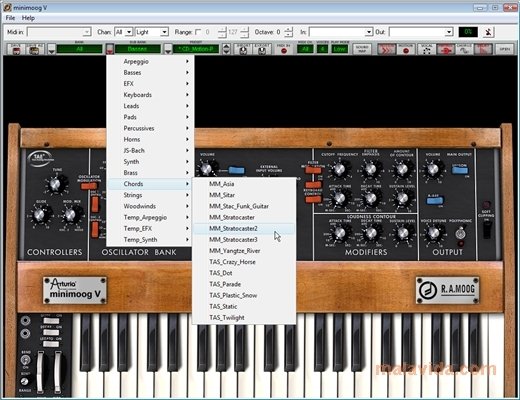Viewport: 520px width, 400px height.
Task: Select the MM_Stratocaster2 preset
Action: pyautogui.click(x=244, y=228)
